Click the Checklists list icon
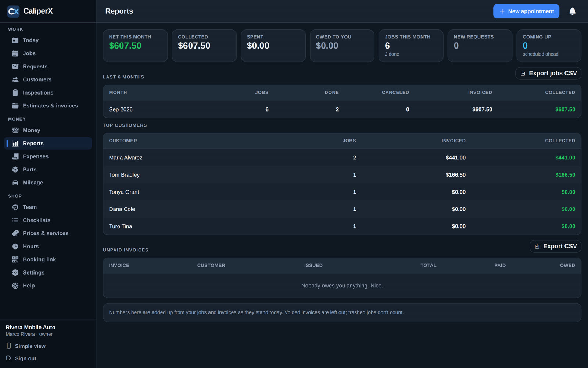588x368 pixels. tap(15, 220)
